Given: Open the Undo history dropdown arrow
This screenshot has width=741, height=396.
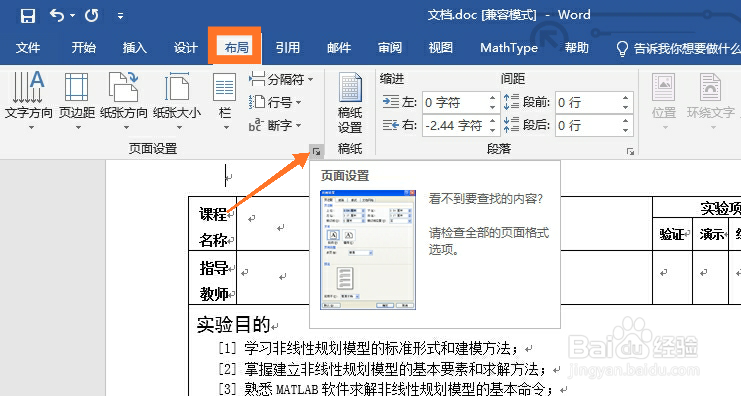Looking at the screenshot, I should point(72,16).
